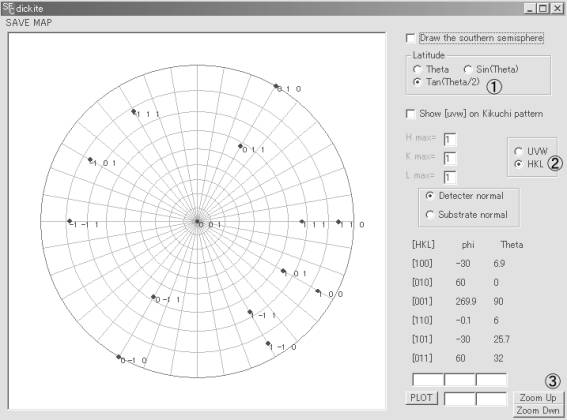Click the Zoom Up button
Screen dimensions: 567x420
pos(538,398)
